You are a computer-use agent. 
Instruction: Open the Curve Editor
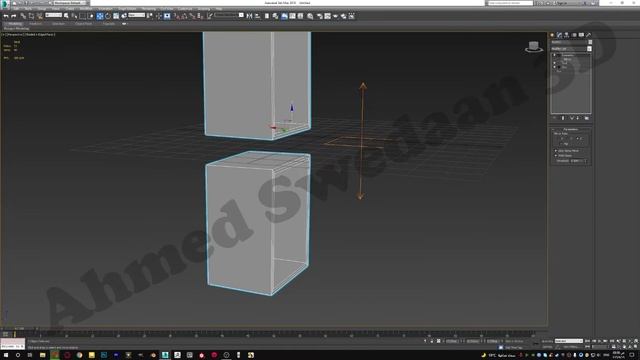pos(292,16)
